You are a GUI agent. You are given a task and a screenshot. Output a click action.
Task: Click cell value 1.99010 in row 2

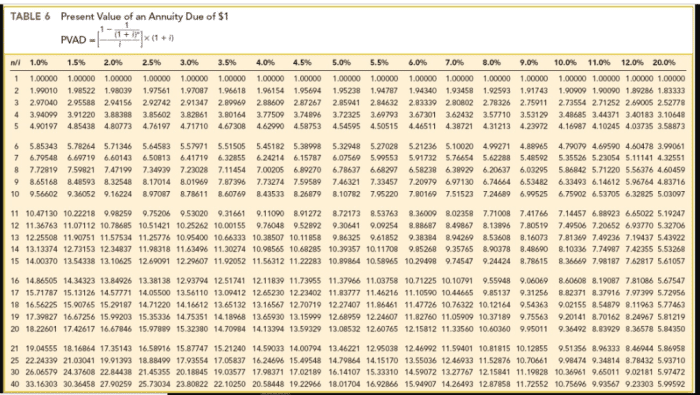click(x=43, y=91)
